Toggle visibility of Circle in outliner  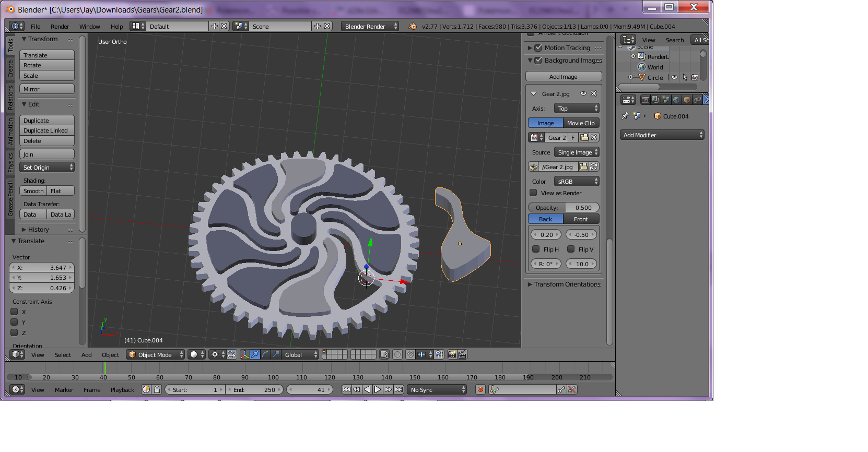tap(674, 77)
